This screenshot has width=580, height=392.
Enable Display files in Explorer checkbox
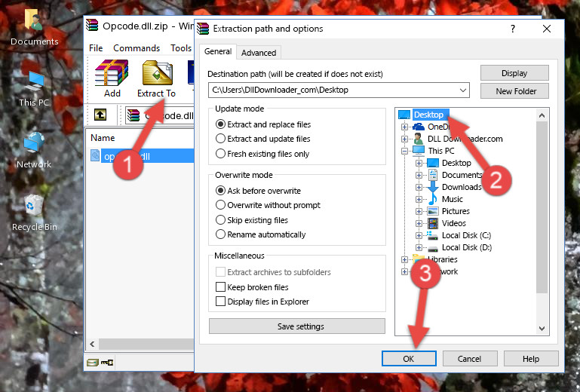point(220,302)
